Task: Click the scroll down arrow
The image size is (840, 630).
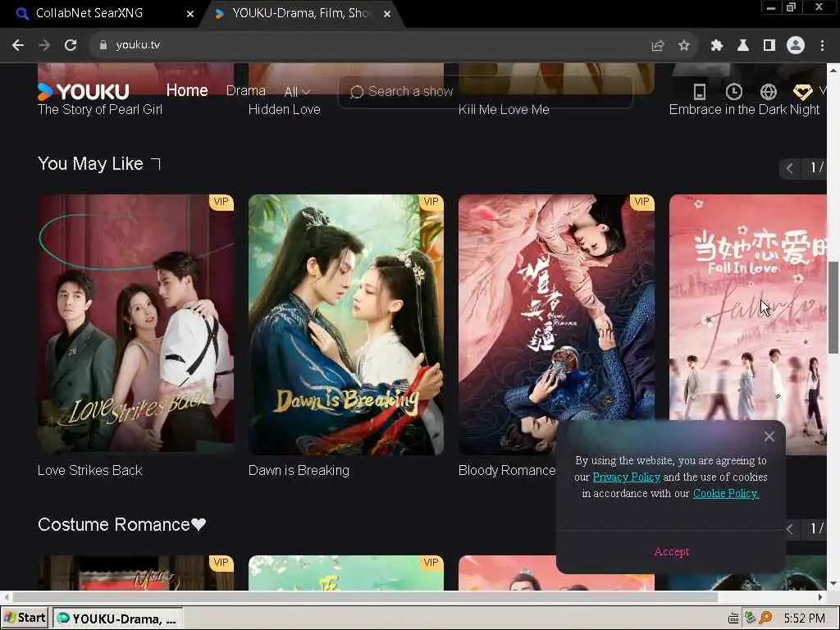Action: point(833,584)
